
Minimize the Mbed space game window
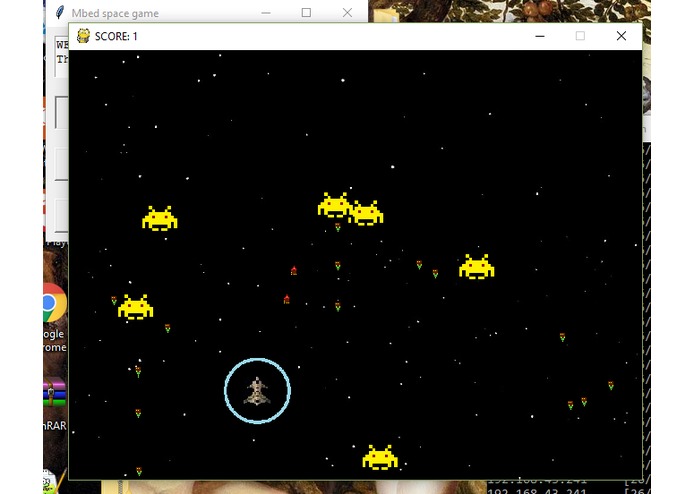point(266,13)
